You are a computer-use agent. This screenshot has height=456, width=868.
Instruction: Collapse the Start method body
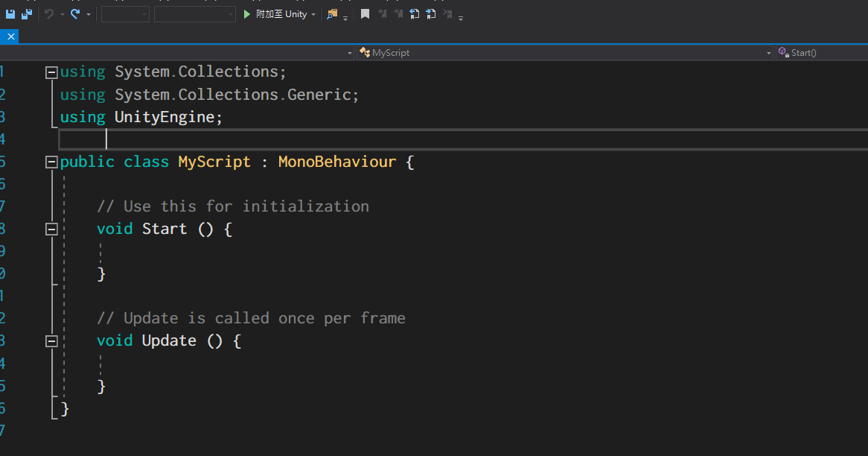pos(51,229)
